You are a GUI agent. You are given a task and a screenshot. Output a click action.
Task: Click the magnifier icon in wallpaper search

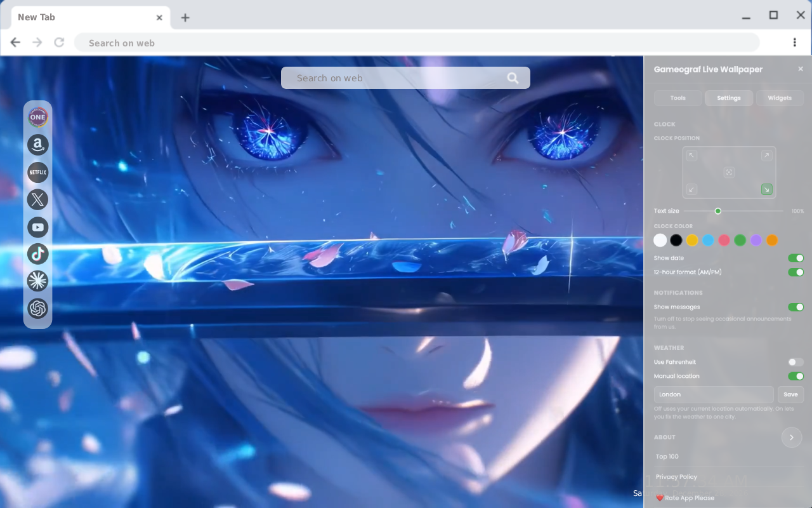tap(513, 78)
